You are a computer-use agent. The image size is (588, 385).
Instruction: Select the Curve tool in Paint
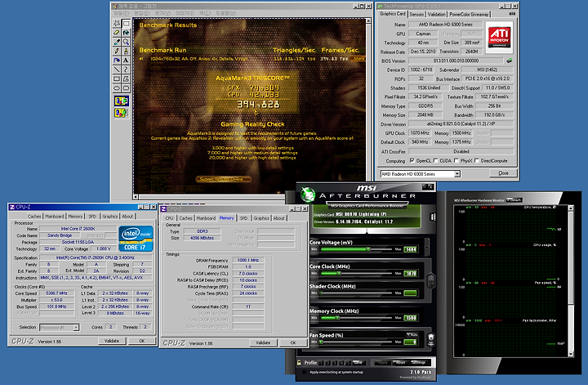click(126, 69)
